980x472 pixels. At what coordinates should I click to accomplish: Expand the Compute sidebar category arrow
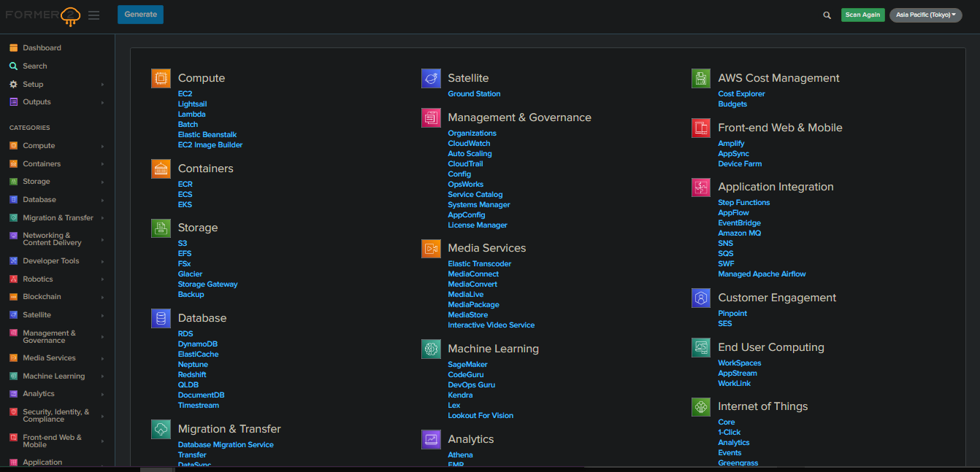pyautogui.click(x=102, y=146)
